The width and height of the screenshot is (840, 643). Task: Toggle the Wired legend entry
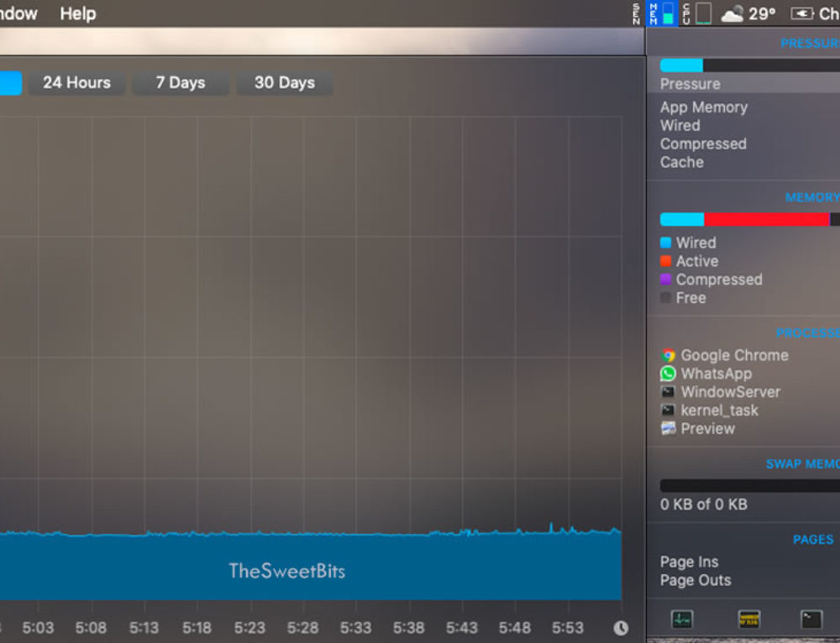[696, 243]
